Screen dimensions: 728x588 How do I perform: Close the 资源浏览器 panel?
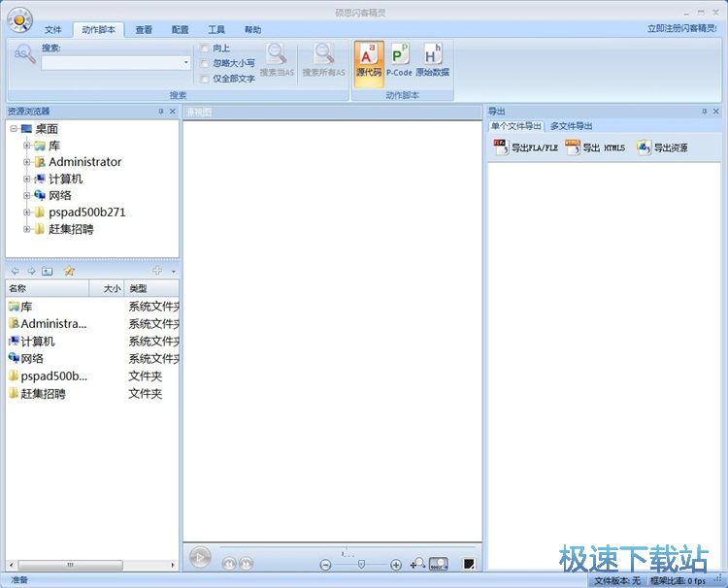point(172,112)
